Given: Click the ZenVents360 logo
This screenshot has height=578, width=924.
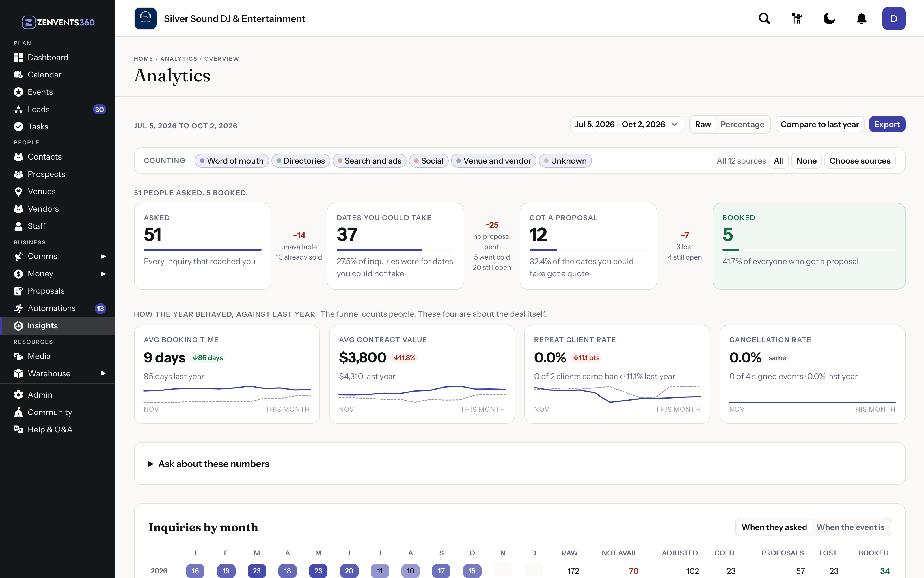Looking at the screenshot, I should coord(58,22).
